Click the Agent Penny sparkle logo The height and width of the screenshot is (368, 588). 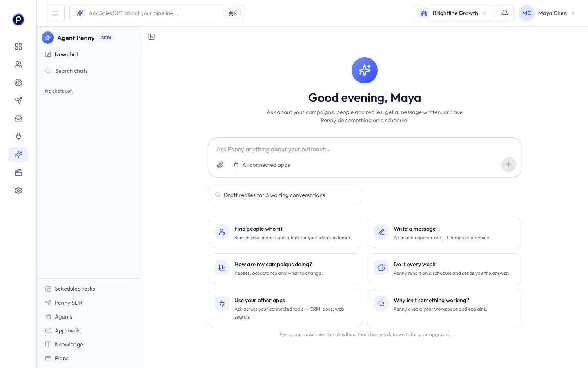coord(48,38)
